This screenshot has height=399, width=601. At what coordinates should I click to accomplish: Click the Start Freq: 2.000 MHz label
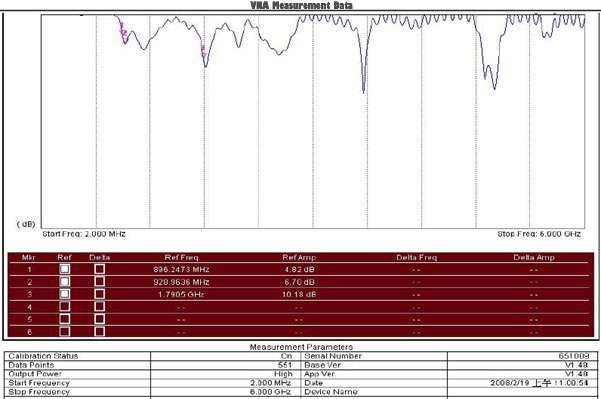tap(84, 234)
